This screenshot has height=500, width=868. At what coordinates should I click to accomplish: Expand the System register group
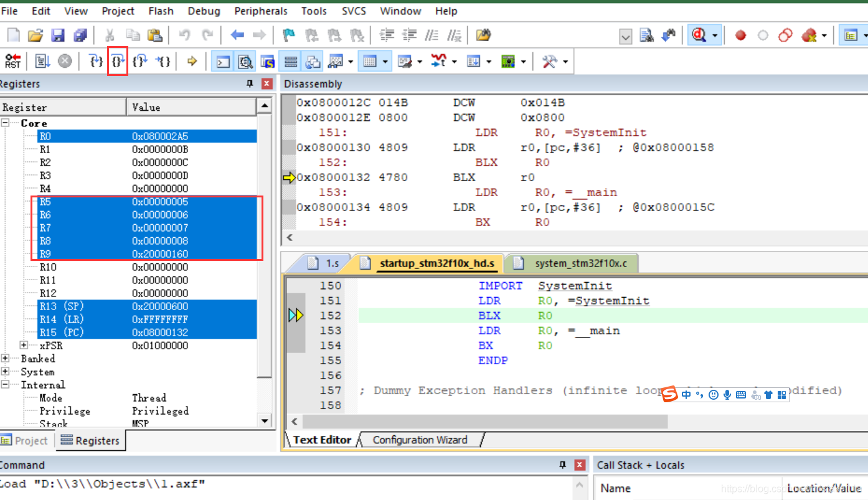[5, 372]
